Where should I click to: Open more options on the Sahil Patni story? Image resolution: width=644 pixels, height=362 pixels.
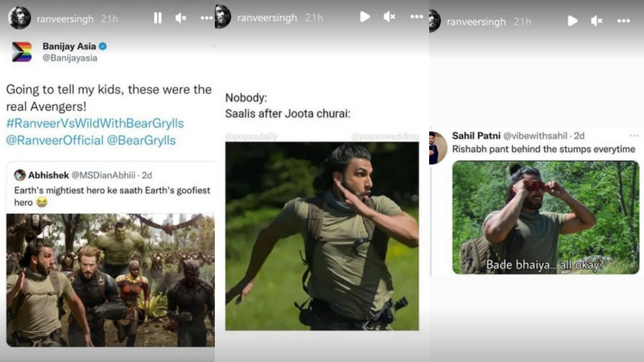(x=623, y=21)
